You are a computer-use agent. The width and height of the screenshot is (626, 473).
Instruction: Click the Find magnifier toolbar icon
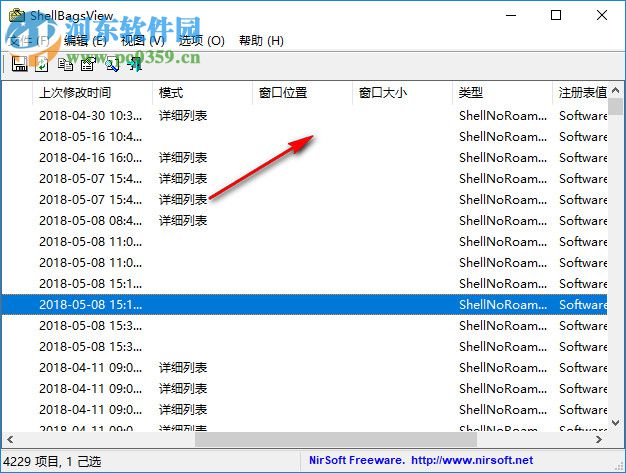[x=113, y=64]
